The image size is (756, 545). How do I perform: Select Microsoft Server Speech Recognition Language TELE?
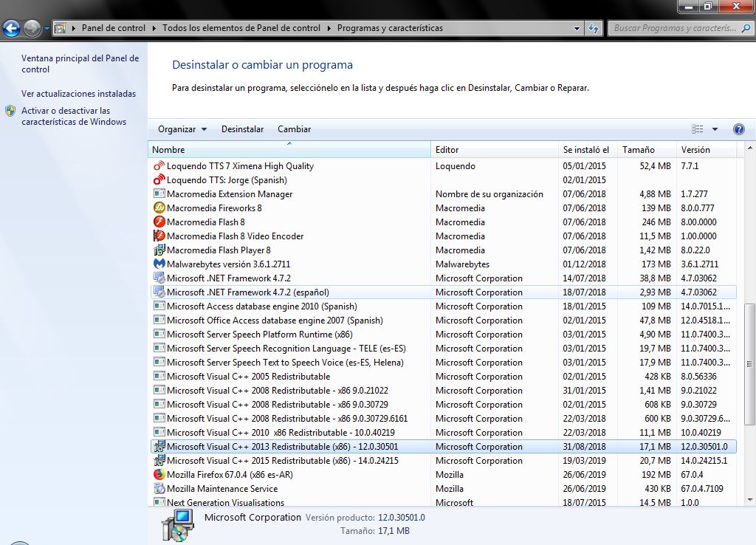[444, 349]
